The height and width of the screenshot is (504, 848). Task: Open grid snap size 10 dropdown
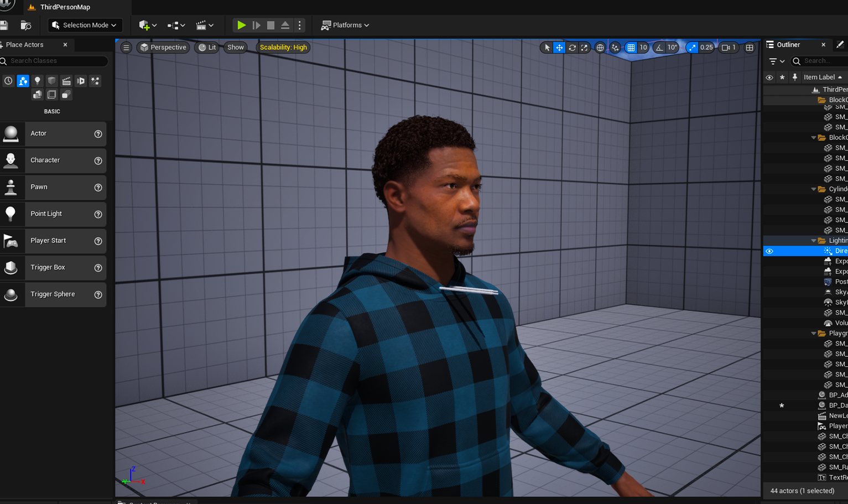pos(643,48)
